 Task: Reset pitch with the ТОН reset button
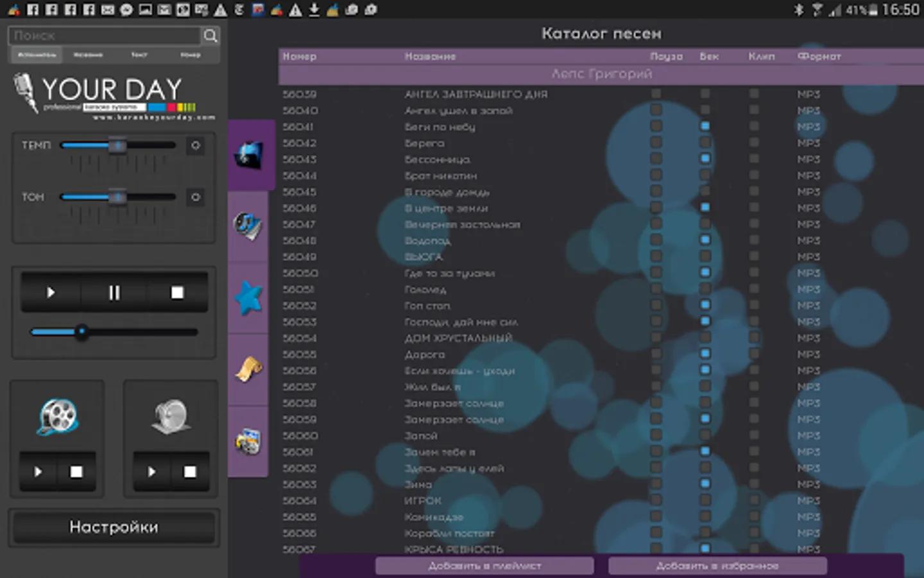tap(196, 197)
